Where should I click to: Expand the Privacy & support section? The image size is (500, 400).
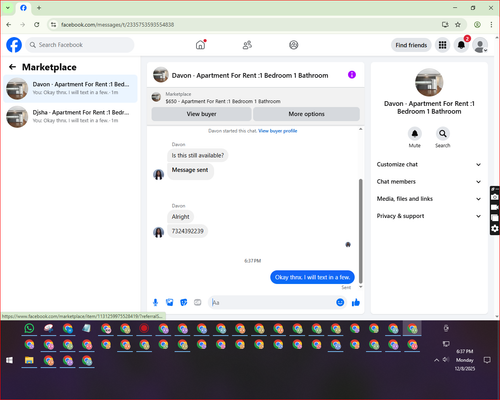[429, 216]
